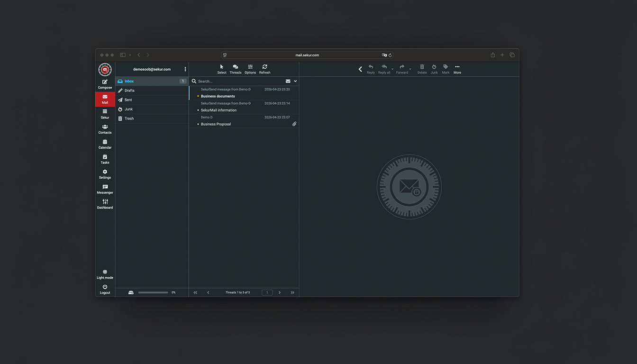The width and height of the screenshot is (637, 364).
Task: Open the Inbox folder
Action: coord(152,81)
